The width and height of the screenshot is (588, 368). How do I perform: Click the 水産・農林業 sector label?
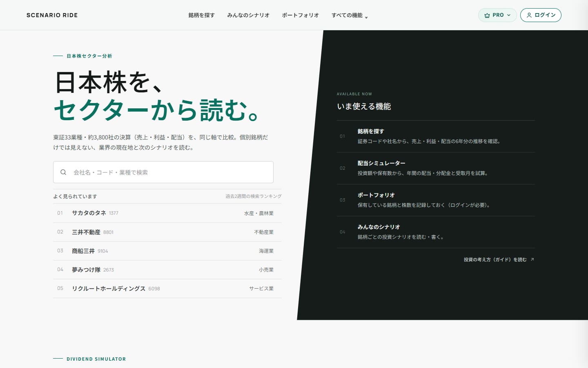[259, 213]
